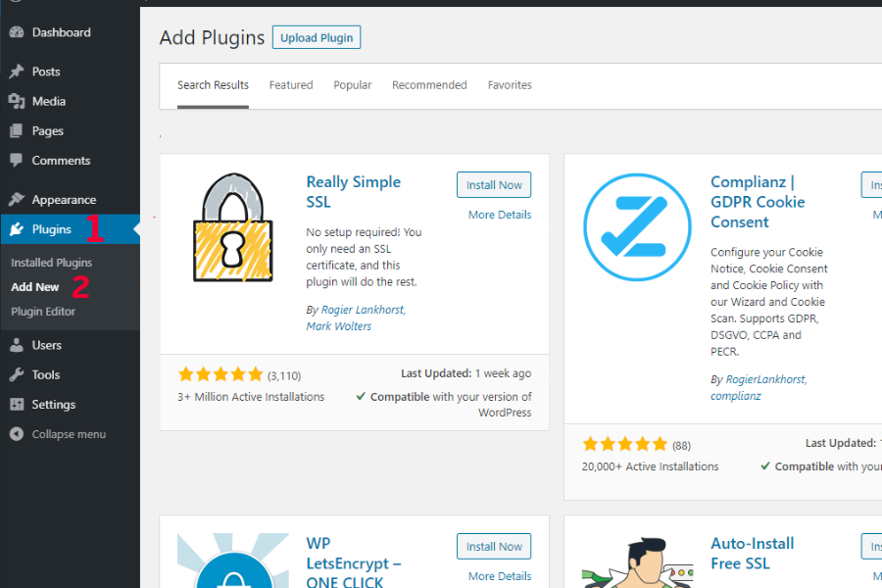The image size is (882, 588).
Task: Click the Tools wrench icon
Action: tap(17, 374)
